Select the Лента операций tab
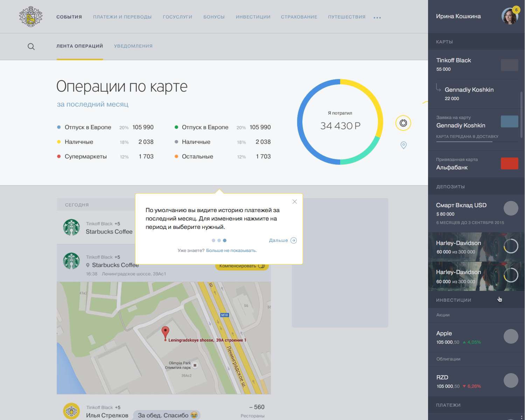 [x=80, y=46]
